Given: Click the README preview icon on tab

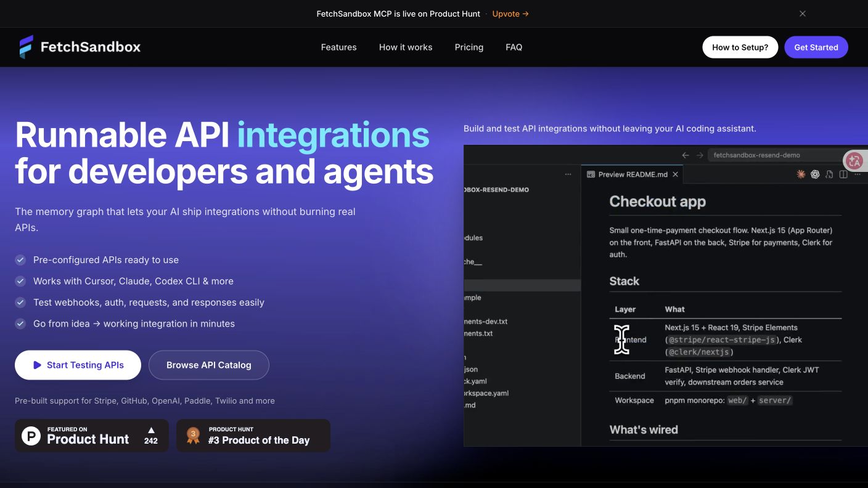Looking at the screenshot, I should pyautogui.click(x=591, y=174).
